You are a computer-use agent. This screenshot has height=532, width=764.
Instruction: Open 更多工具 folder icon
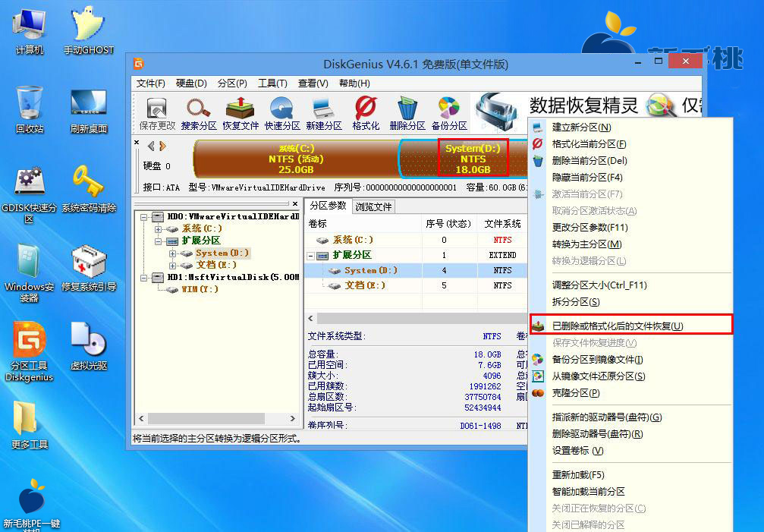(30, 425)
